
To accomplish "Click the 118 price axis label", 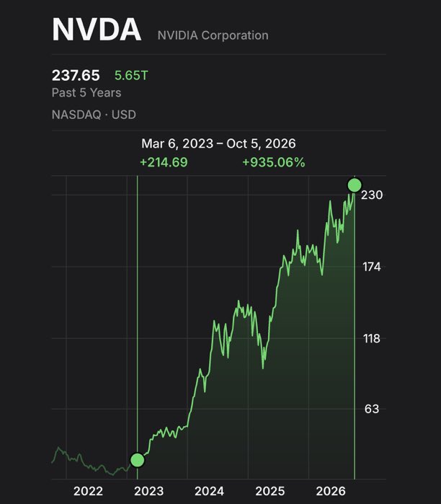I will (372, 338).
